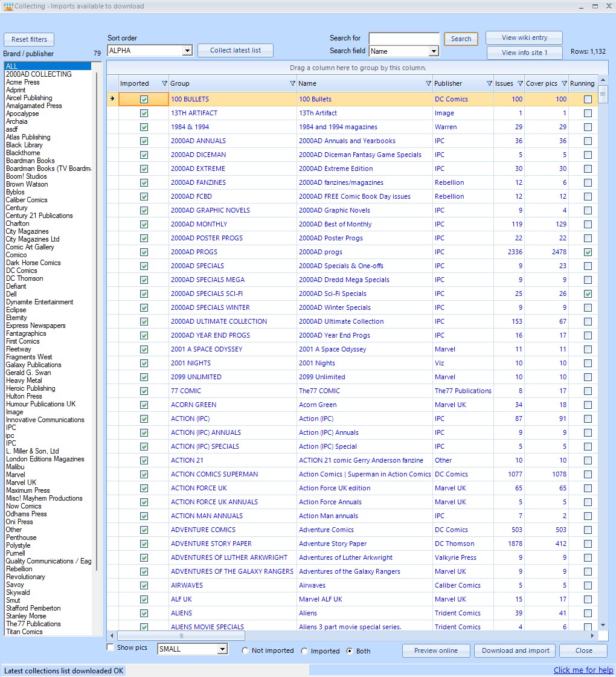The image size is (616, 677).
Task: Open filter icon on Group column
Action: (x=292, y=84)
